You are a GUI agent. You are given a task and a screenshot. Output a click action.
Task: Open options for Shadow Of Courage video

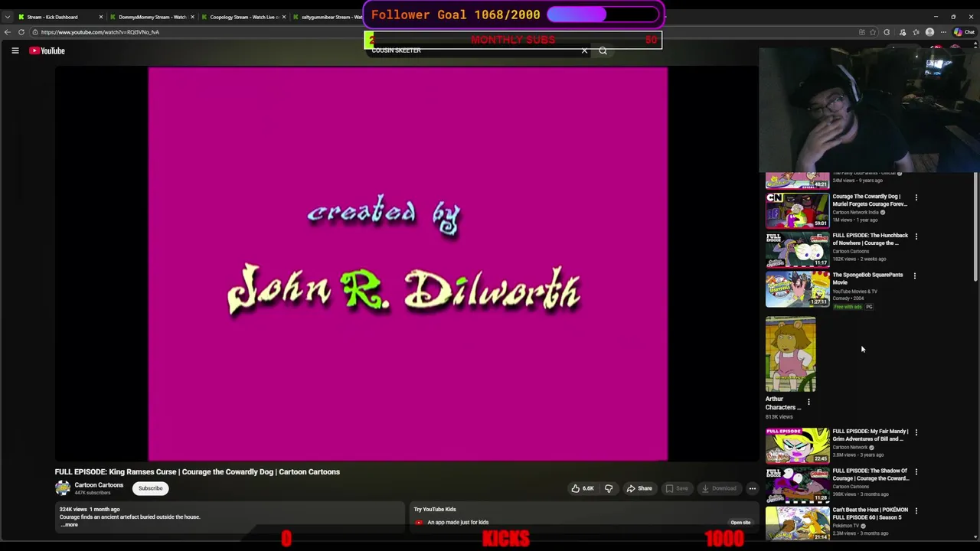(916, 471)
